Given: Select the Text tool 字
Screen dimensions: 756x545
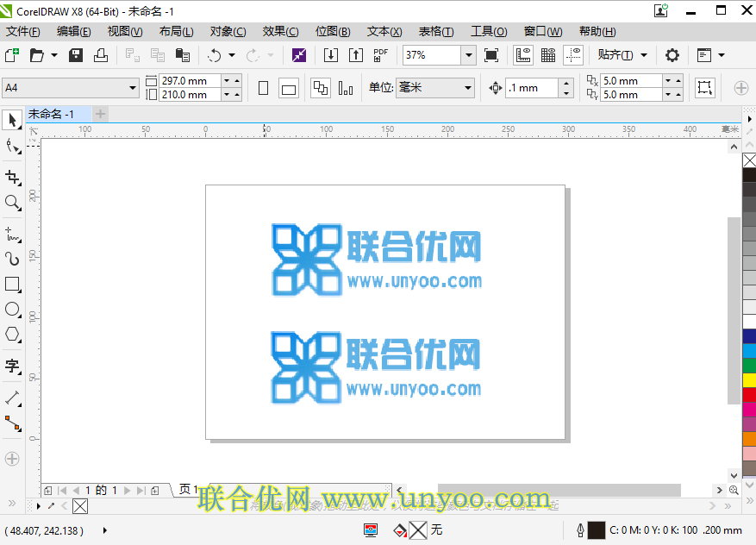Looking at the screenshot, I should [13, 366].
